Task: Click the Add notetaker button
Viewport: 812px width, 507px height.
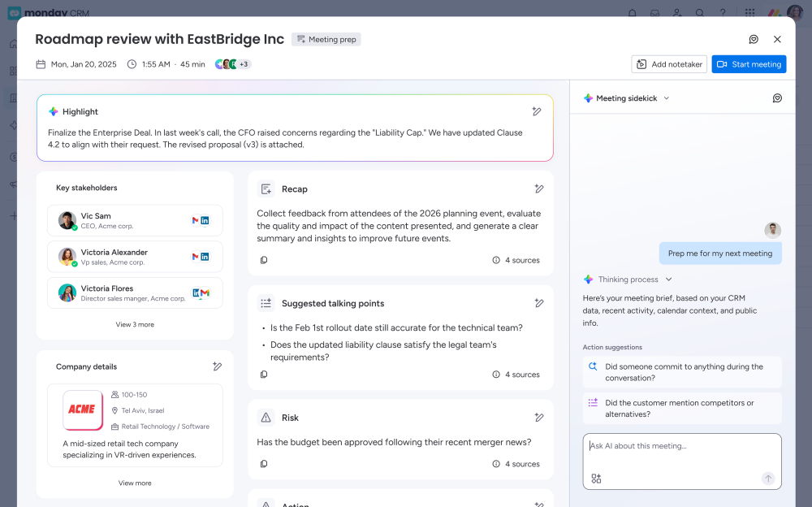Action: point(669,64)
